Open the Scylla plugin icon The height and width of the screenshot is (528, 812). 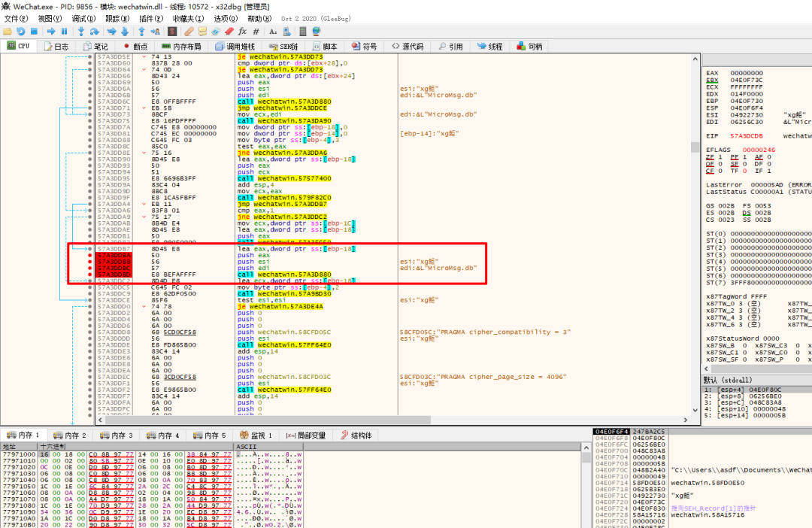(x=172, y=32)
